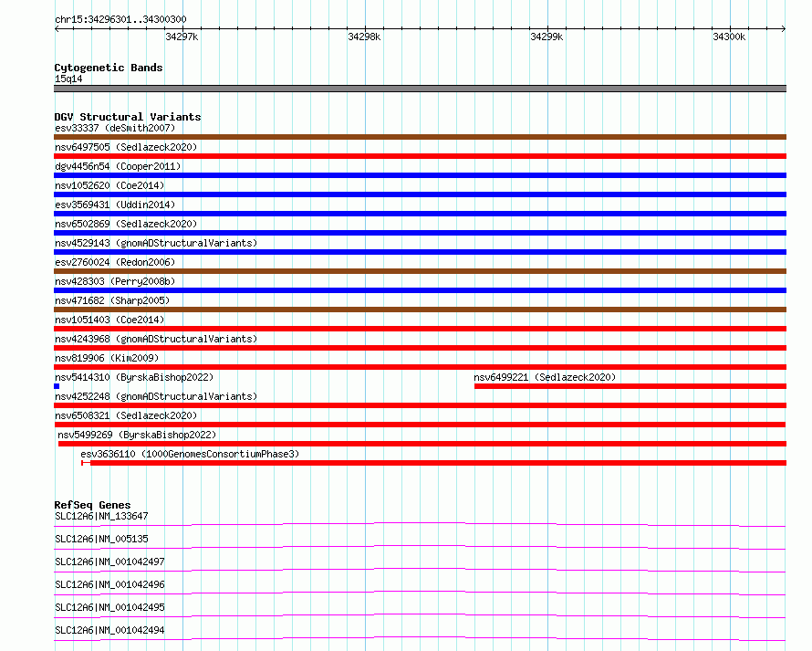Click the chr15:34296301..34300300 coordinate label

click(120, 19)
